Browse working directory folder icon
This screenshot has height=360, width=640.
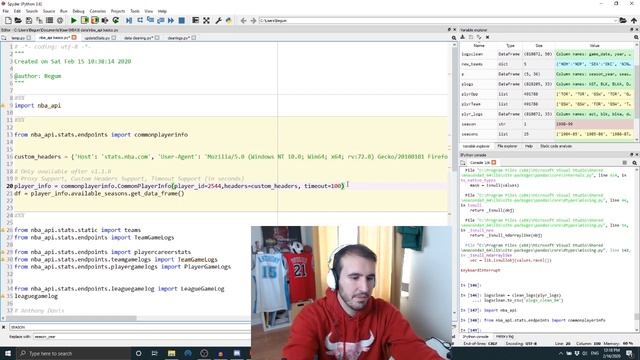coord(623,20)
